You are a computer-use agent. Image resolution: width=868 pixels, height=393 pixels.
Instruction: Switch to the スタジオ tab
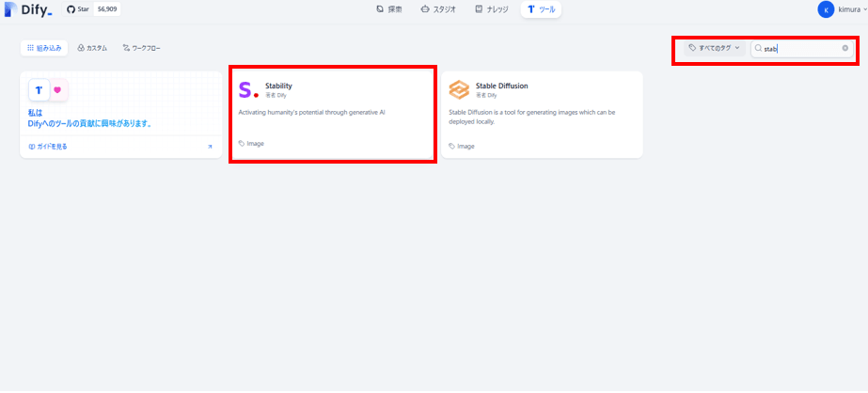tap(438, 9)
